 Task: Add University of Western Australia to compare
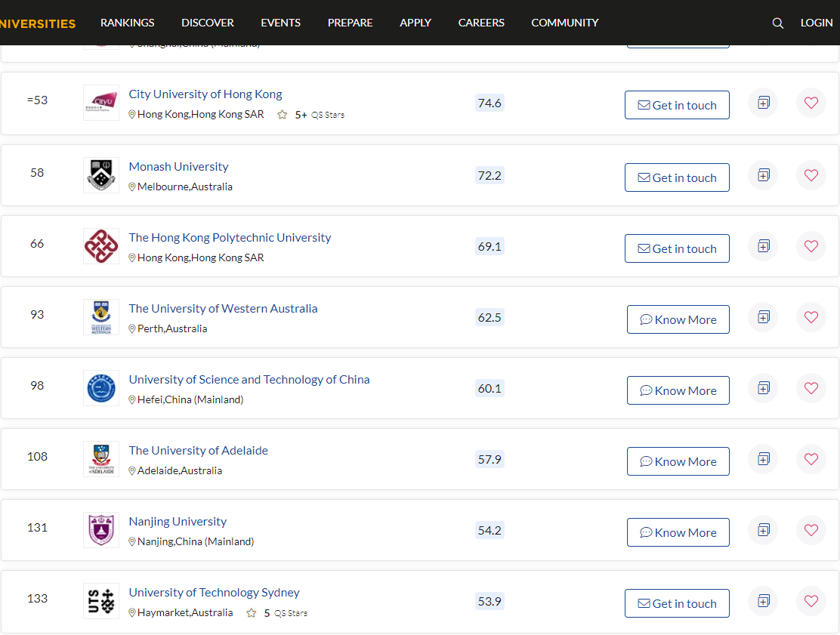point(763,317)
